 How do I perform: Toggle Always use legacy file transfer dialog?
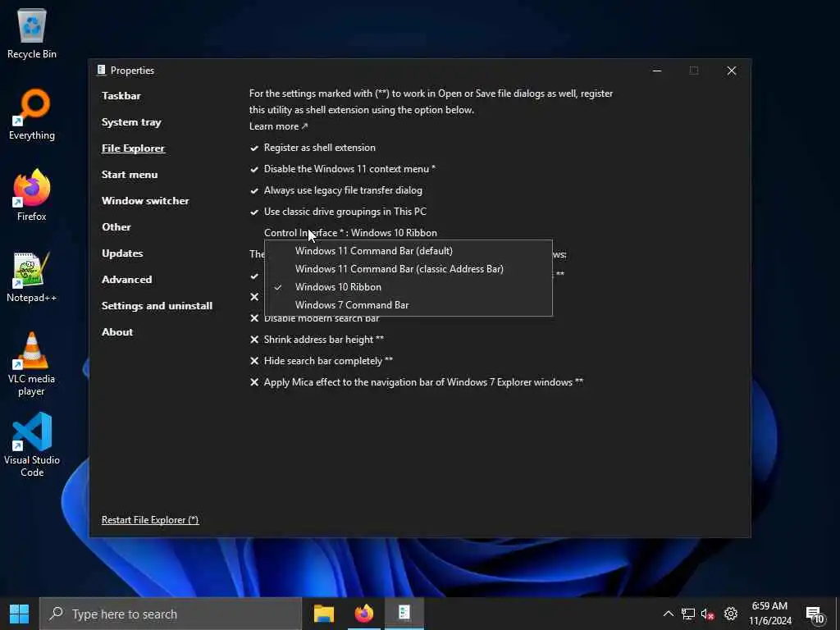[336, 190]
